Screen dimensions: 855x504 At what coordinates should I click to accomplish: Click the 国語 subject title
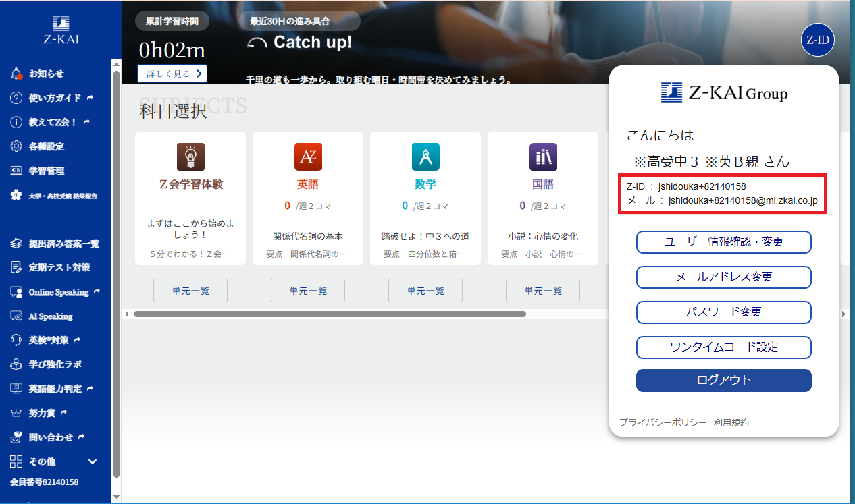(x=543, y=184)
